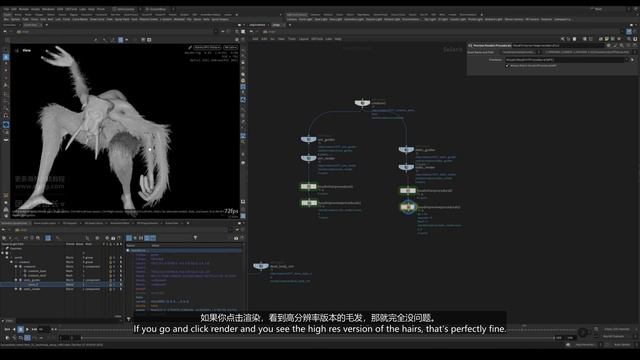Select the creature_base row in scene graph tree

(61, 271)
